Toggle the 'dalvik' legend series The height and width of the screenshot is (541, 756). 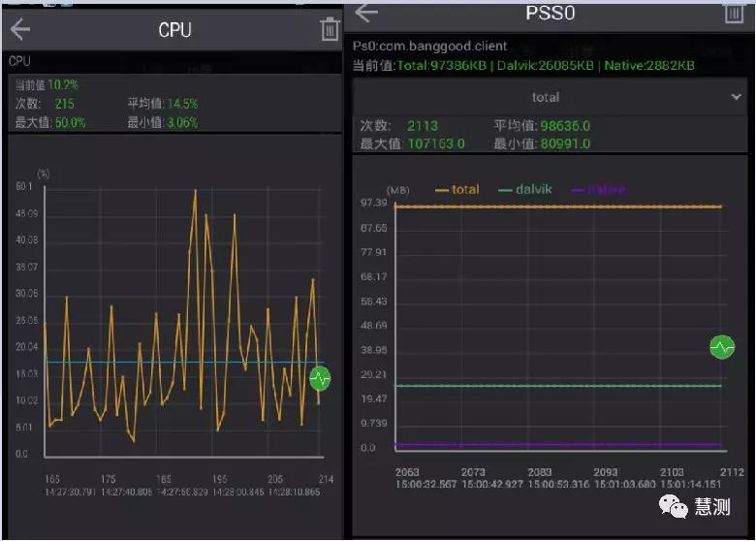point(524,189)
